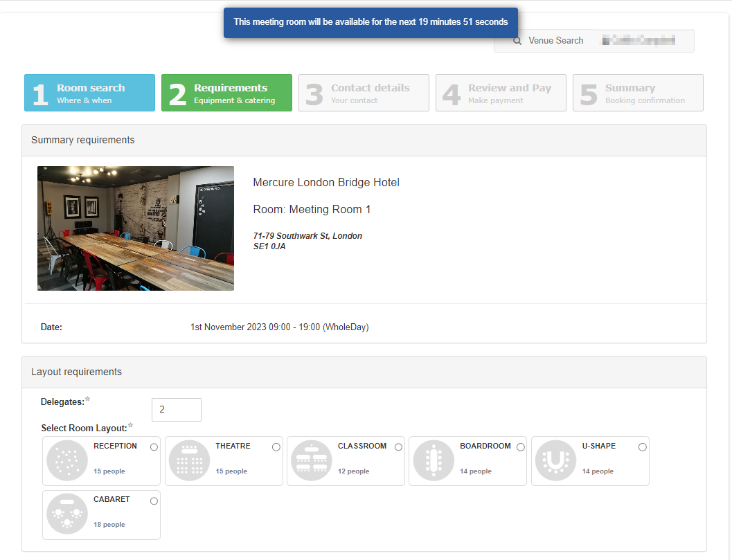Click the Summary requirements panel header
The width and height of the screenshot is (732, 560).
364,140
